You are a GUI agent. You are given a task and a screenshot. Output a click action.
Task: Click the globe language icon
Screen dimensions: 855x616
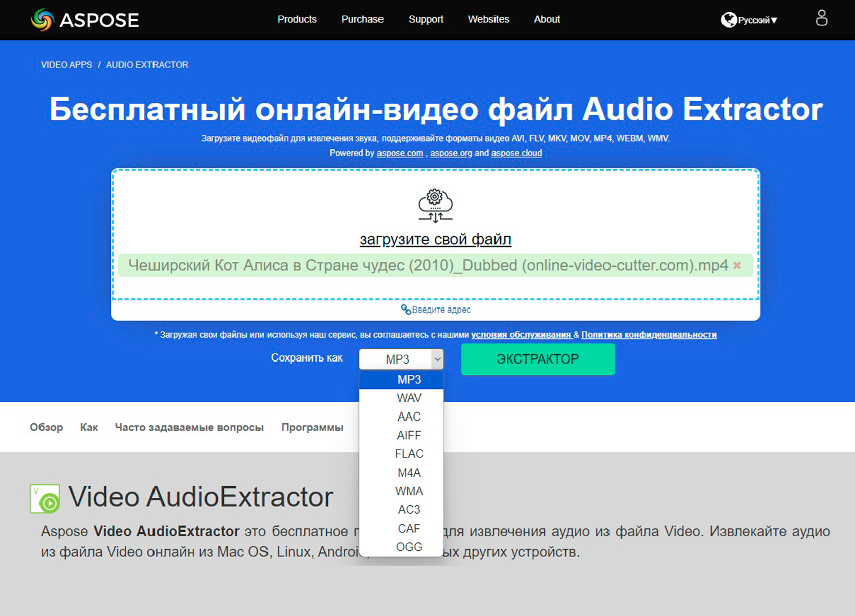tap(728, 20)
